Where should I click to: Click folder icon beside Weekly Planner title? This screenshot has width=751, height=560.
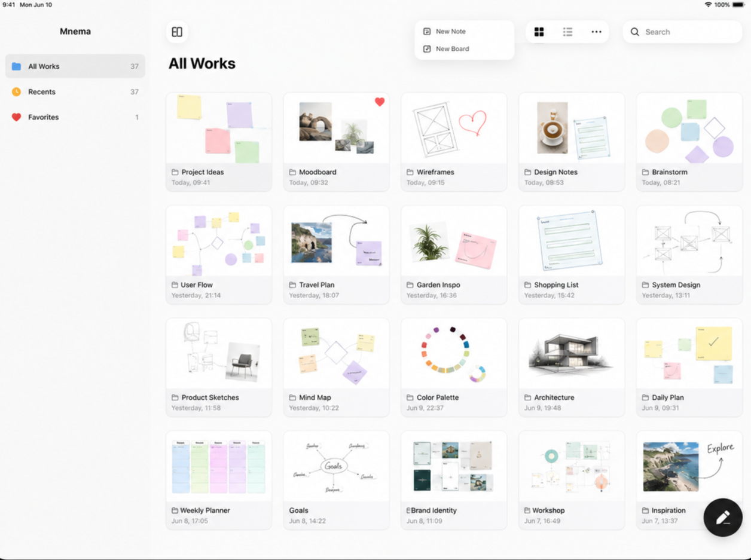pos(175,510)
